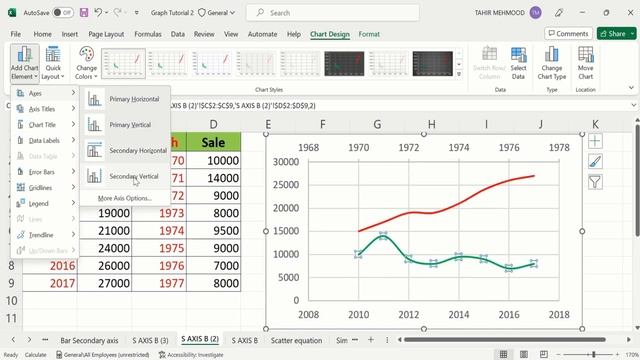Open the Customize Quick Access Toolbar arrow
Screen dimensions: 640x360
(136, 13)
